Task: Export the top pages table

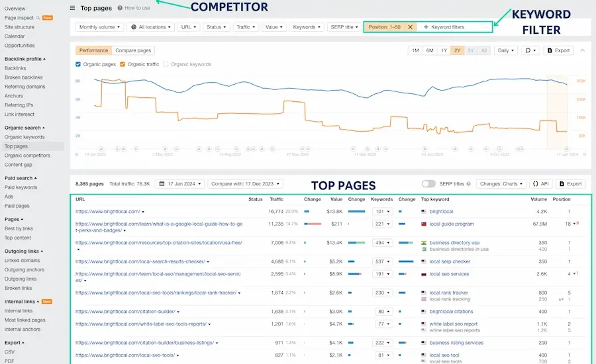Action: click(570, 184)
